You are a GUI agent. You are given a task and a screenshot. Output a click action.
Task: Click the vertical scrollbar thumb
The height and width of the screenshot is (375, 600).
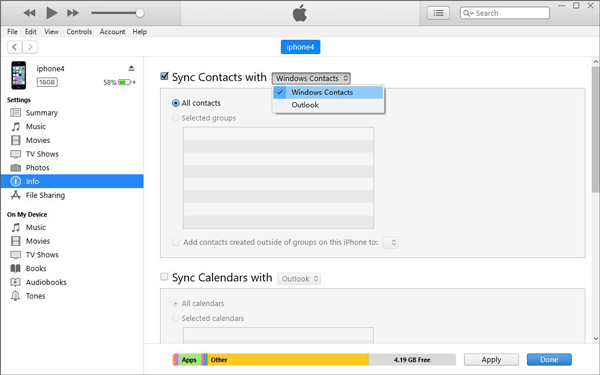tap(595, 129)
